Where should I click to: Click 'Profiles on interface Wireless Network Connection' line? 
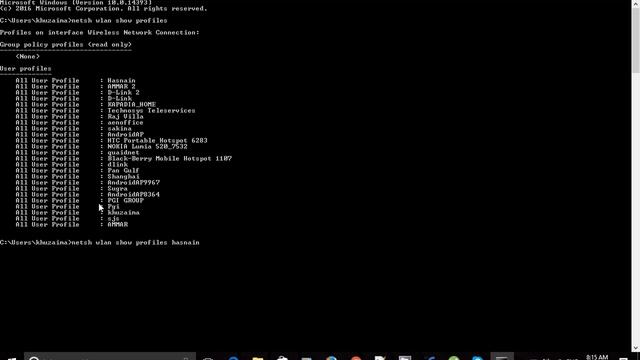[100, 32]
